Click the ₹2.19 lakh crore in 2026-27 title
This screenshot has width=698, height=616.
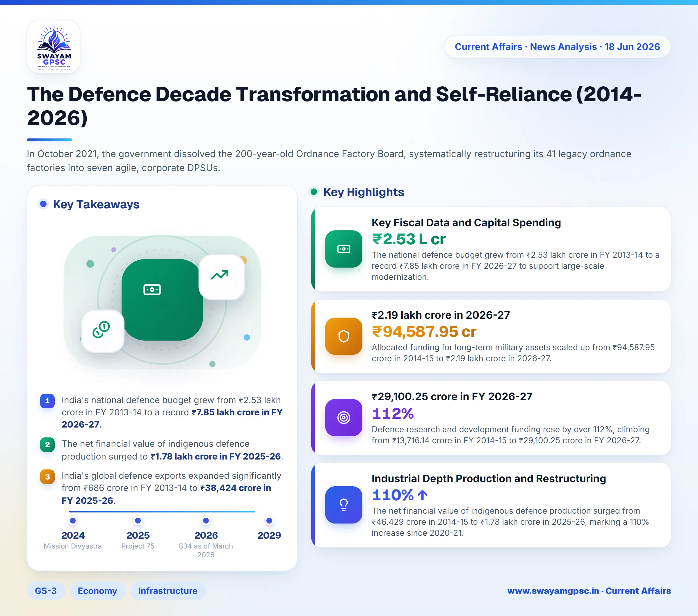point(441,315)
